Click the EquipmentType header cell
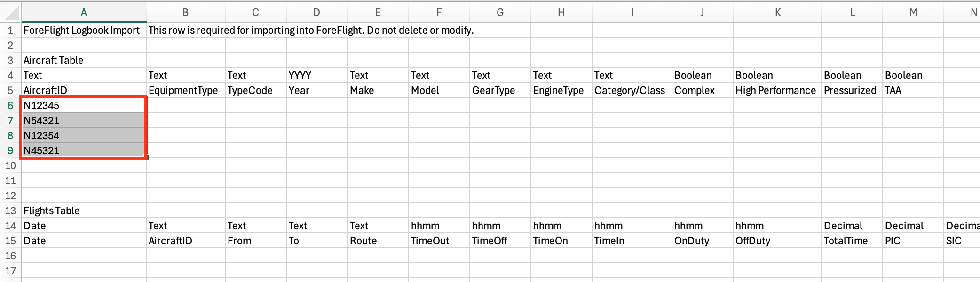The height and width of the screenshot is (282, 980). point(185,91)
